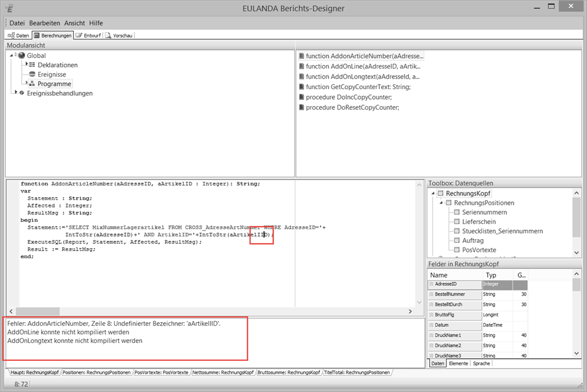Click the EULANDA app icon in title bar

(x=10, y=8)
